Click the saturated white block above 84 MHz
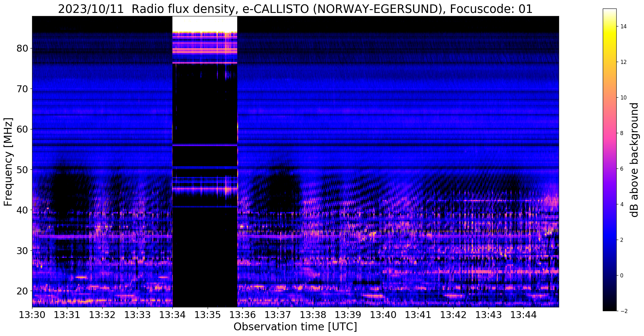 coord(204,24)
